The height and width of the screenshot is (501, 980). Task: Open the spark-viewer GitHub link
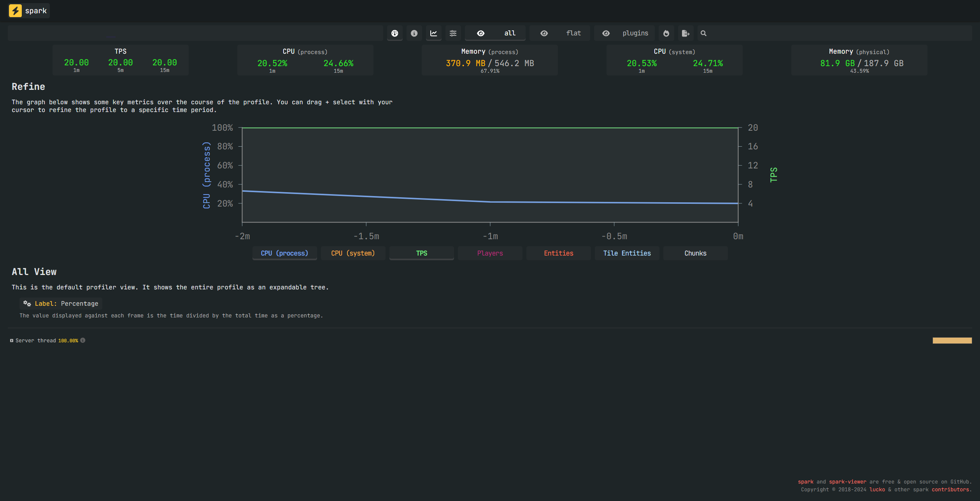tap(847, 482)
